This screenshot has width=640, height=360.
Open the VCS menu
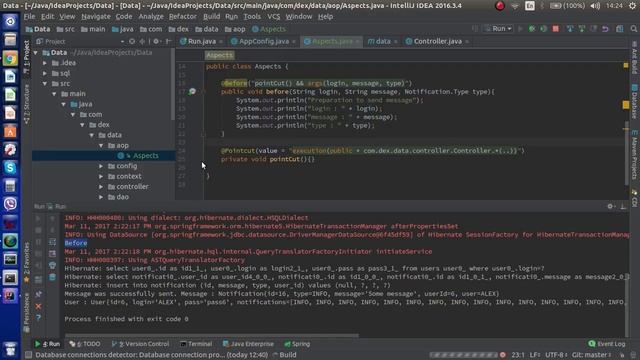[x=273, y=17]
